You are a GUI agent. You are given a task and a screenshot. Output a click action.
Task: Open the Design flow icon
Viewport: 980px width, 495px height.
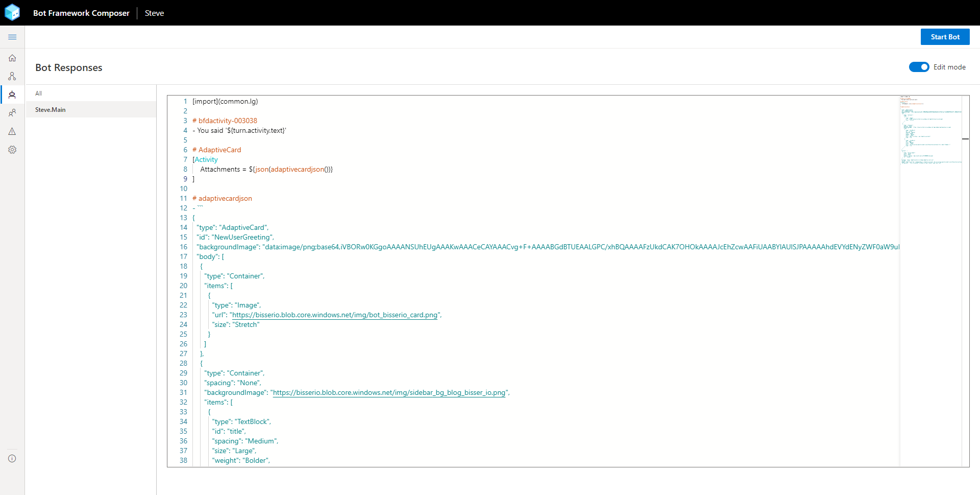click(x=12, y=76)
